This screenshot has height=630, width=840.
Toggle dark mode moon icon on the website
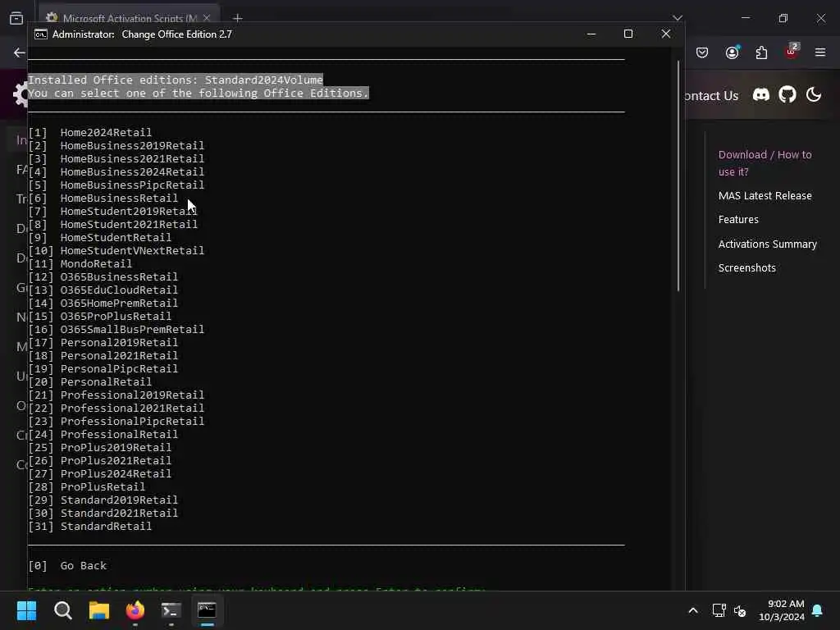813,95
